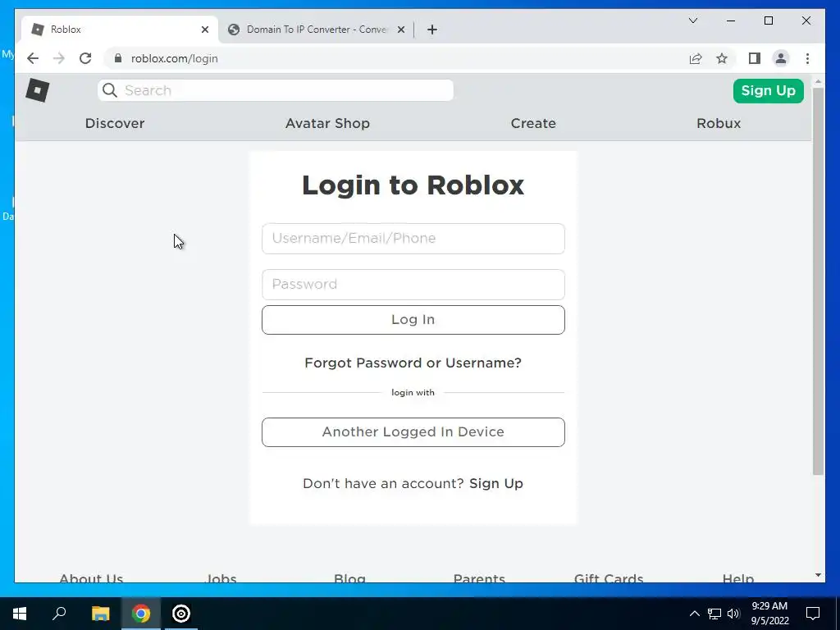Focus the Password field
This screenshot has width=840, height=630.
point(413,285)
